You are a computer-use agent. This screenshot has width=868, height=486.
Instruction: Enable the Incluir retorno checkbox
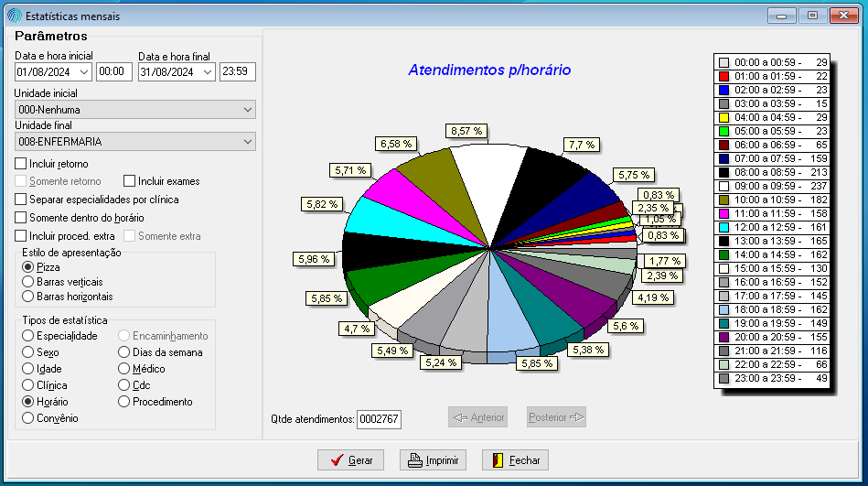[x=21, y=164]
